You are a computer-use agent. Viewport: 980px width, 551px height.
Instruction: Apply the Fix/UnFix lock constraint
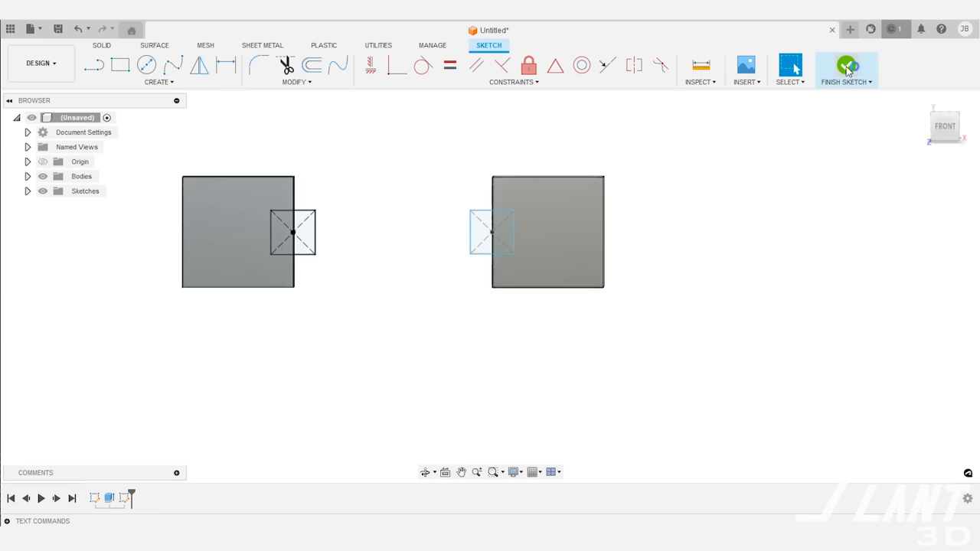click(528, 65)
